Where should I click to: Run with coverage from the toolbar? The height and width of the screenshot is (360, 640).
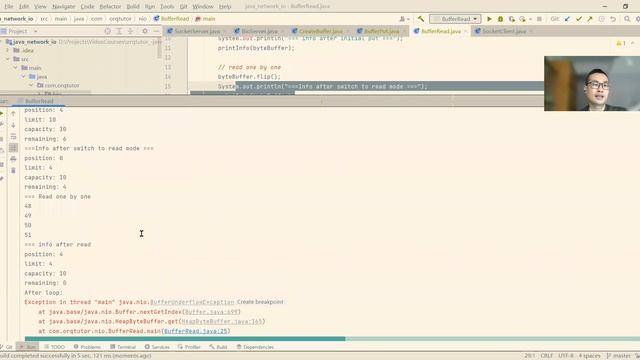pos(511,19)
